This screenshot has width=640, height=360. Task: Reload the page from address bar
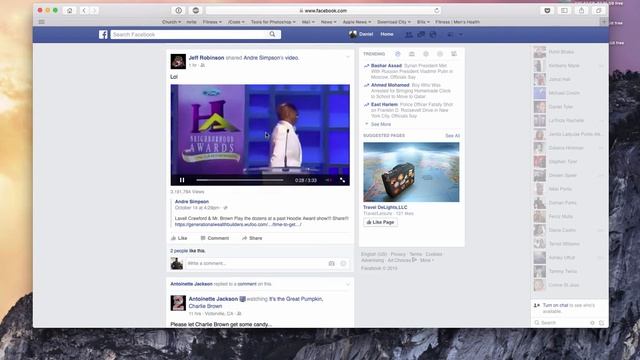[436, 11]
